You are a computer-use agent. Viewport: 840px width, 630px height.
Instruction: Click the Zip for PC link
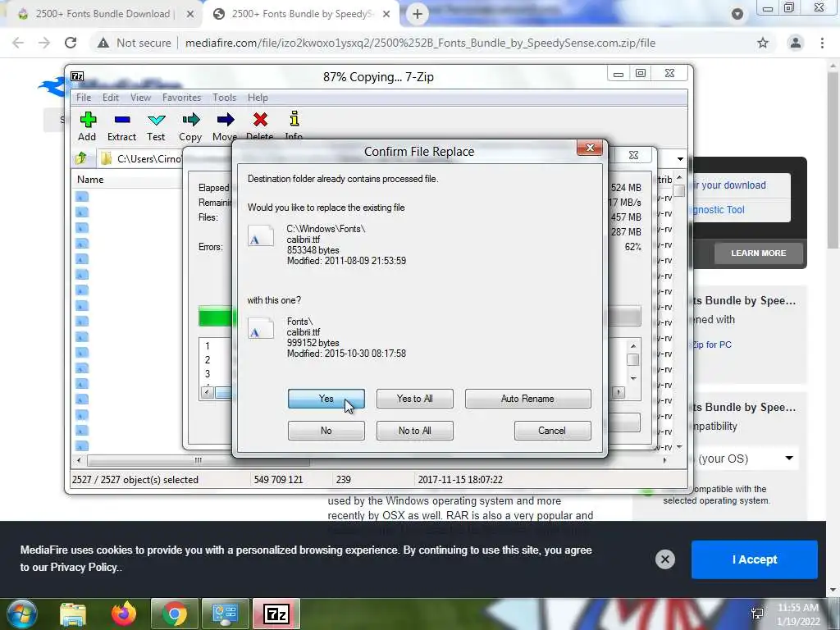point(712,345)
